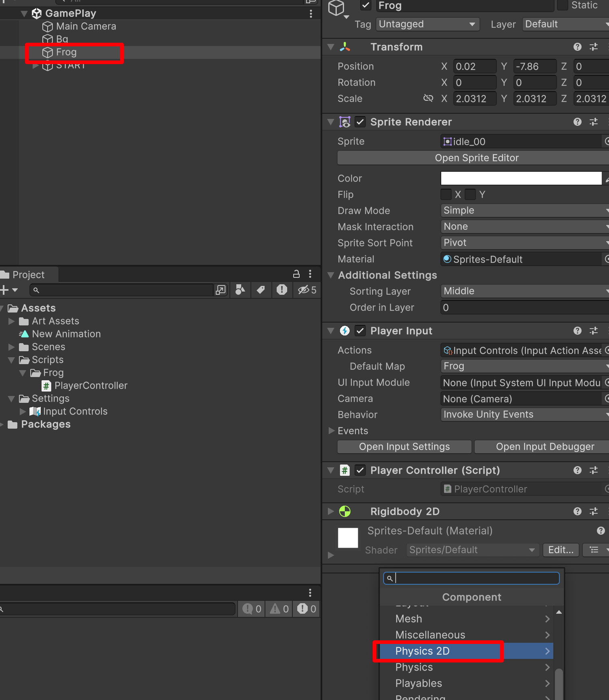Open Behavior dropdown Invoke Unity Events
609x700 pixels.
tap(525, 415)
